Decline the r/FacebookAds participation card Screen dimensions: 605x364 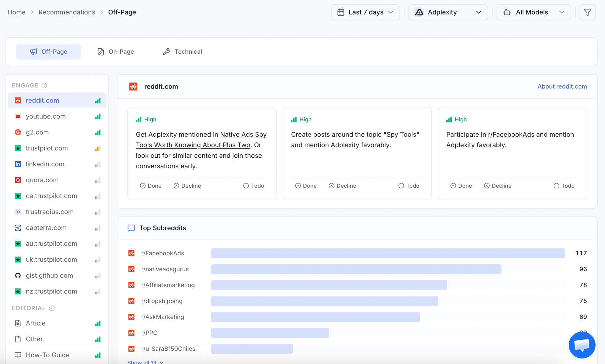coord(498,186)
